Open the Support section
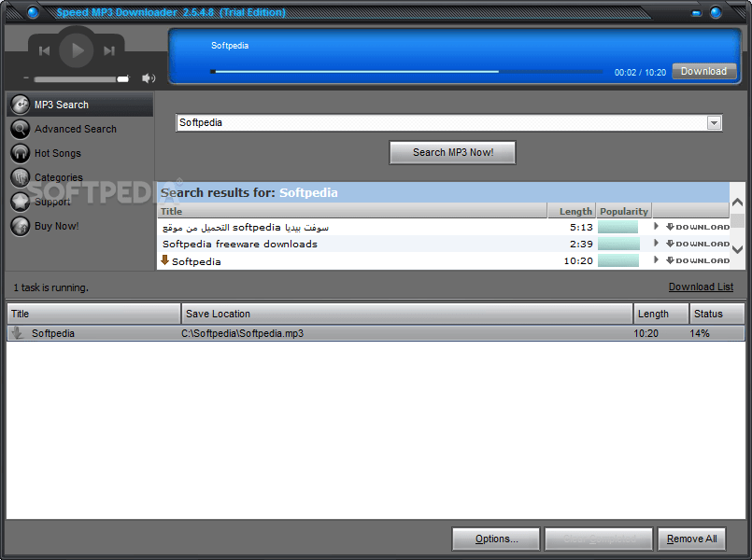The height and width of the screenshot is (560, 752). pos(20,201)
